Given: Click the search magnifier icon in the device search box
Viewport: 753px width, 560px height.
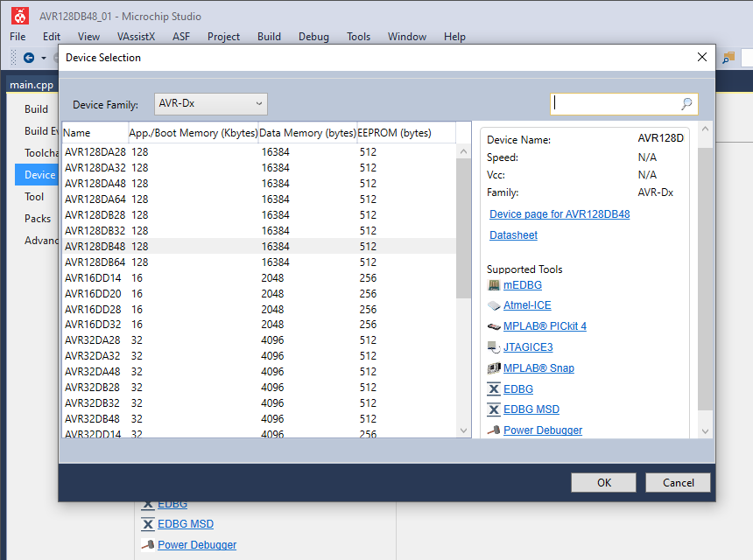Looking at the screenshot, I should [686, 103].
